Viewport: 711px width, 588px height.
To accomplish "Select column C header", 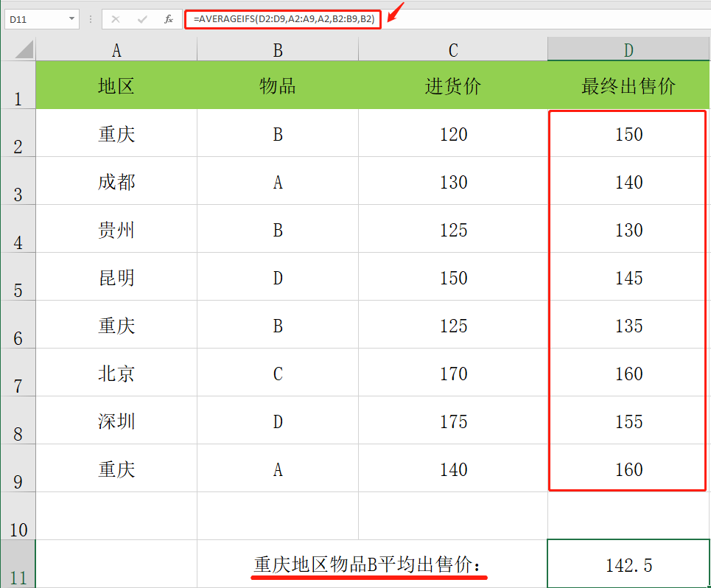I will click(453, 49).
